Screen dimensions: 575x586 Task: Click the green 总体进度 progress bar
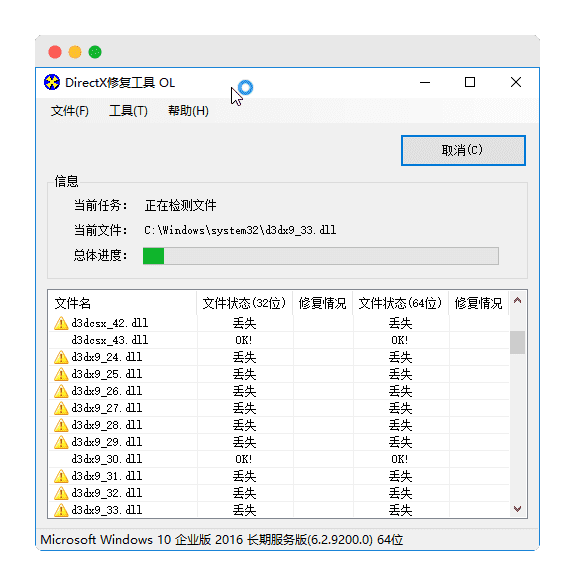[x=321, y=256]
